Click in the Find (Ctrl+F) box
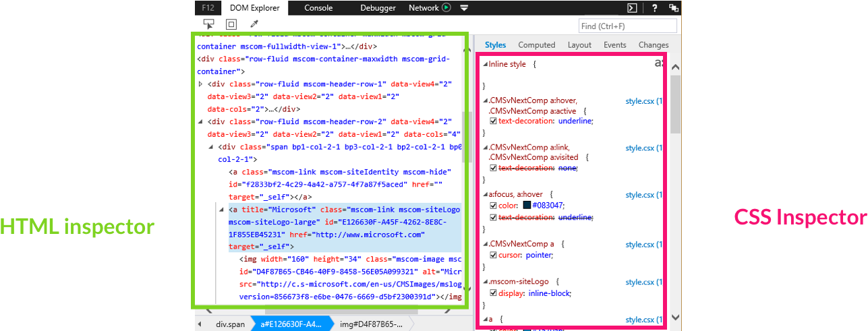This screenshot has width=868, height=331. tap(627, 26)
